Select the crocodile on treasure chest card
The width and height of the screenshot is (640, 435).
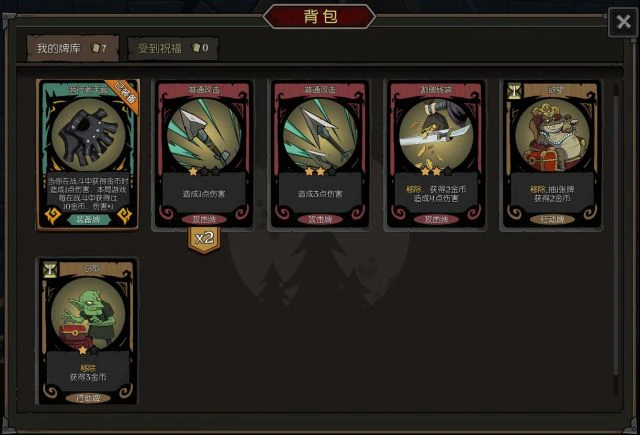tap(551, 155)
